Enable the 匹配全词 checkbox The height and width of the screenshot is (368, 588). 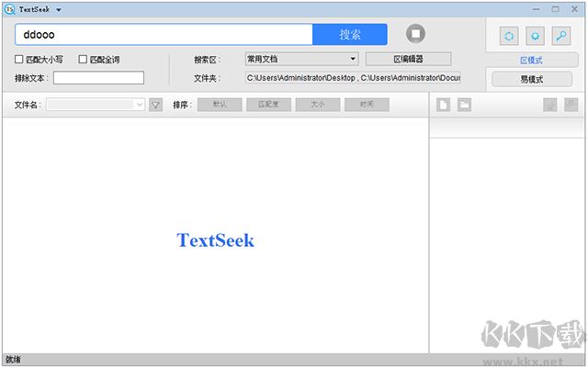click(83, 60)
